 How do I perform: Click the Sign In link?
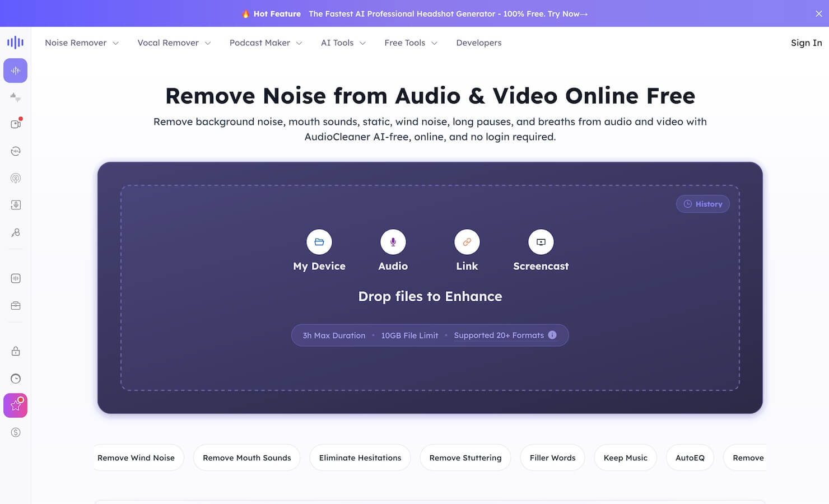click(x=807, y=43)
